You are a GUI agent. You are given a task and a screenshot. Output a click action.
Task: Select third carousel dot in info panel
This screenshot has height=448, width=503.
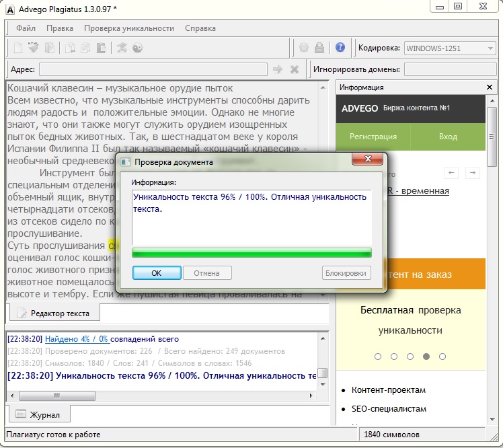pyautogui.click(x=410, y=357)
